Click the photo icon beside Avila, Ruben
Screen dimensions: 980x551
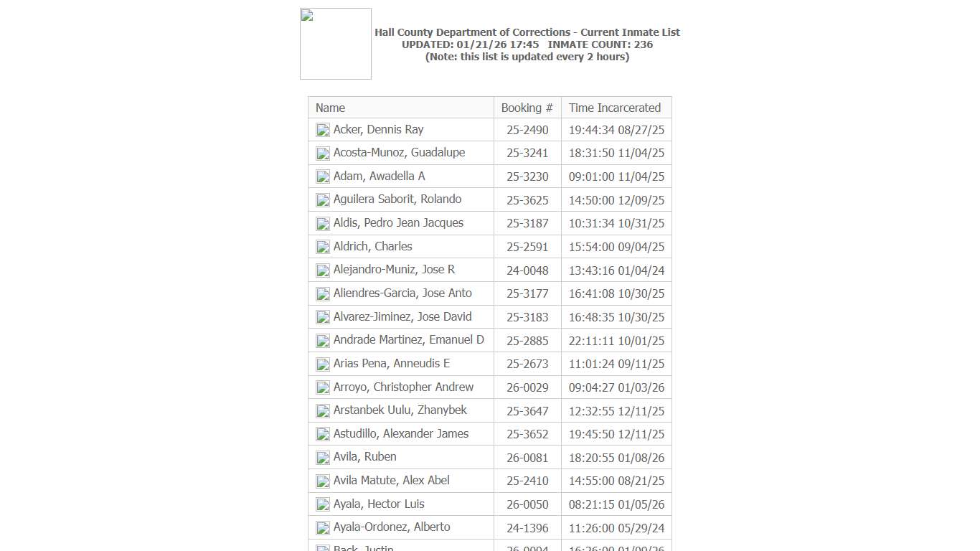[322, 457]
